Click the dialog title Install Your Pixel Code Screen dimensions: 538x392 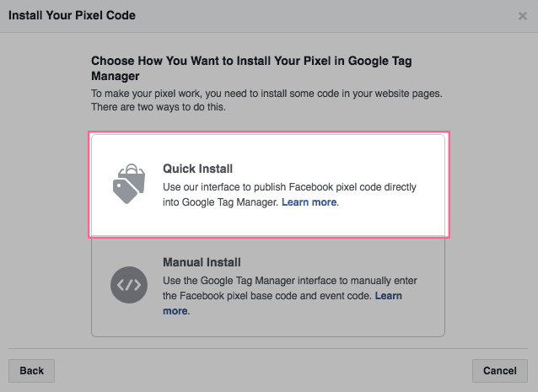72,15
